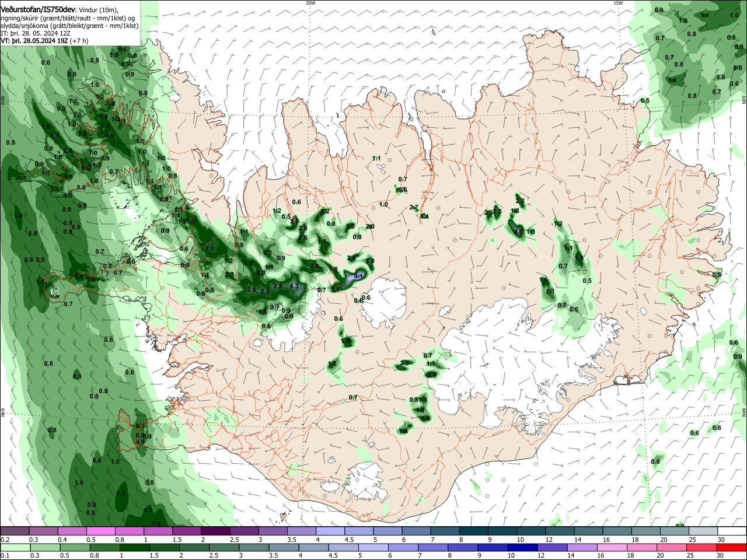This screenshot has width=747, height=560.
Task: Click the 20W longitude label
Action: click(x=310, y=3)
